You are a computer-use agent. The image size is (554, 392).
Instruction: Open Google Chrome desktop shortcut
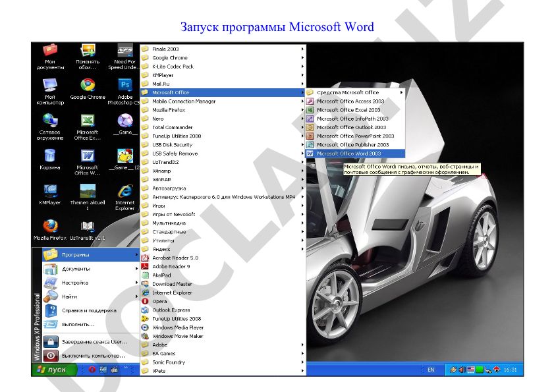(x=88, y=89)
